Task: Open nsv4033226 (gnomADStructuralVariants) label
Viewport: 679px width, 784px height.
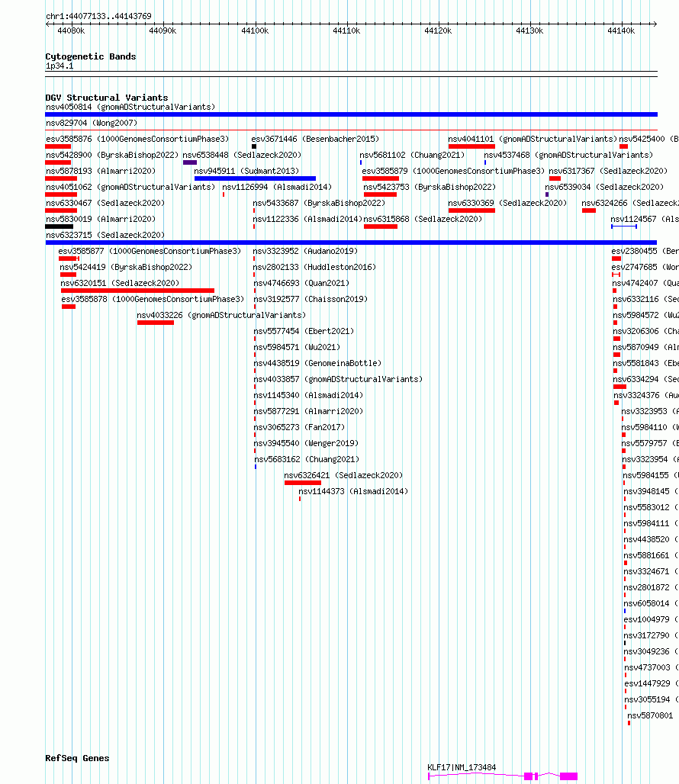Action: click(221, 315)
